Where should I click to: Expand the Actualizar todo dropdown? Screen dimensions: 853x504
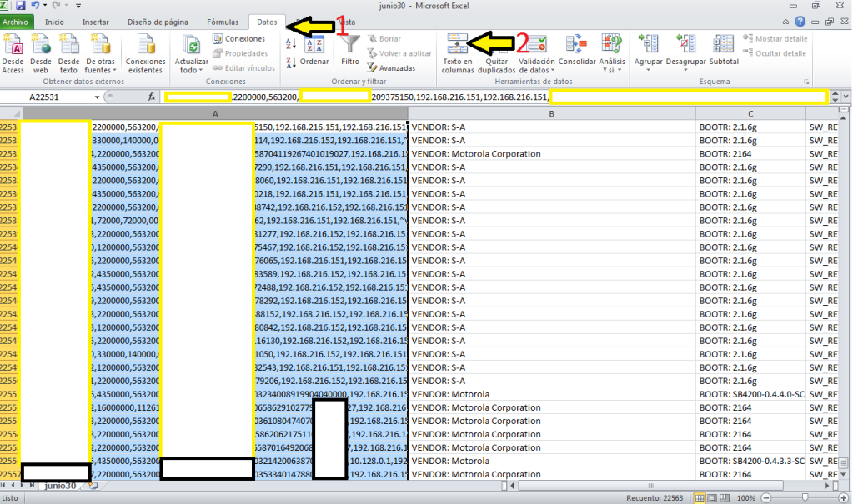pyautogui.click(x=192, y=71)
